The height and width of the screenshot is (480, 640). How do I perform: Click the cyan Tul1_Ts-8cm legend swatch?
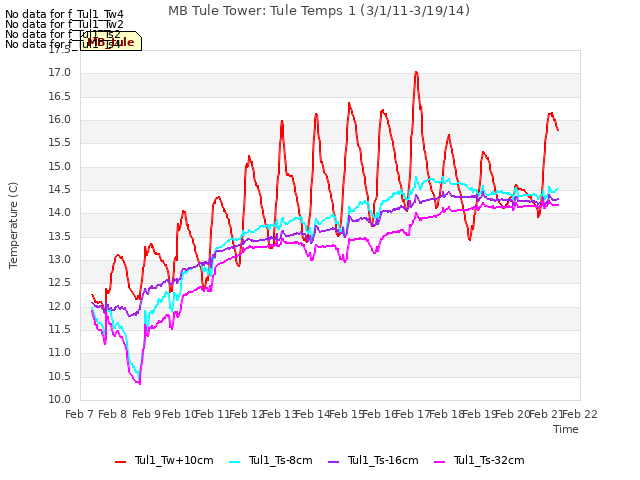[235, 462]
